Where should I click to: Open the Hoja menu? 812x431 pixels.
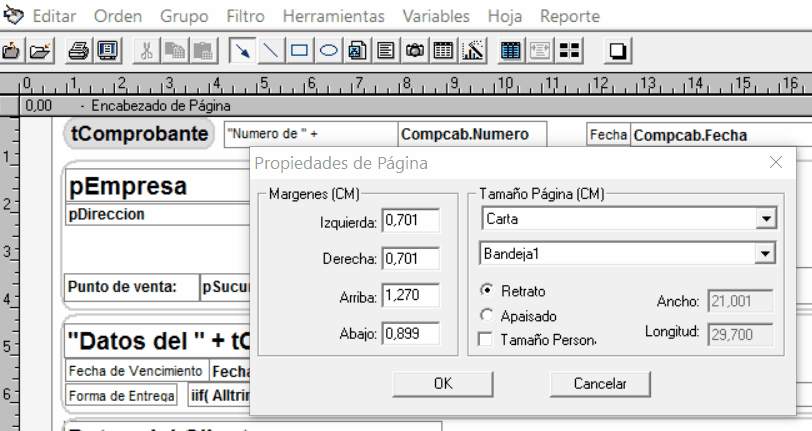(x=505, y=16)
